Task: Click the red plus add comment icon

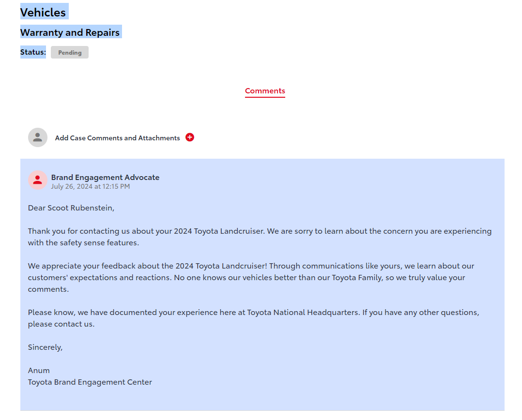Action: click(x=190, y=137)
